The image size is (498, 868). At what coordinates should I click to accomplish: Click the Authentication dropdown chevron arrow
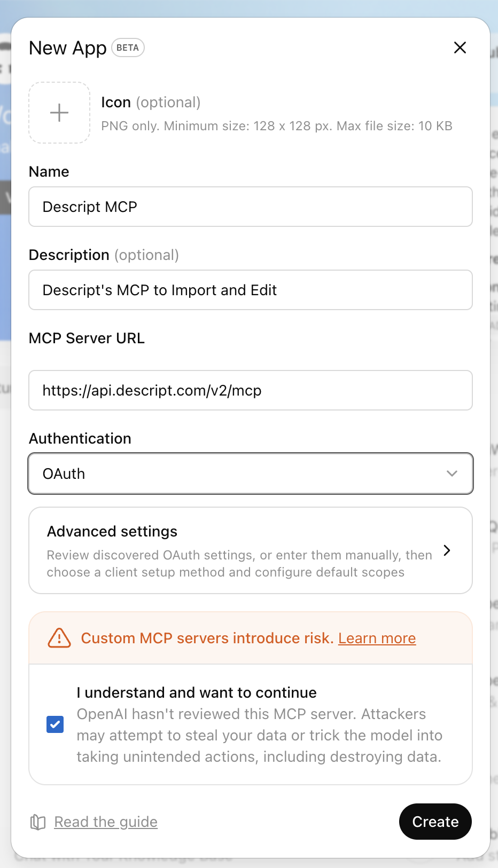[452, 474]
